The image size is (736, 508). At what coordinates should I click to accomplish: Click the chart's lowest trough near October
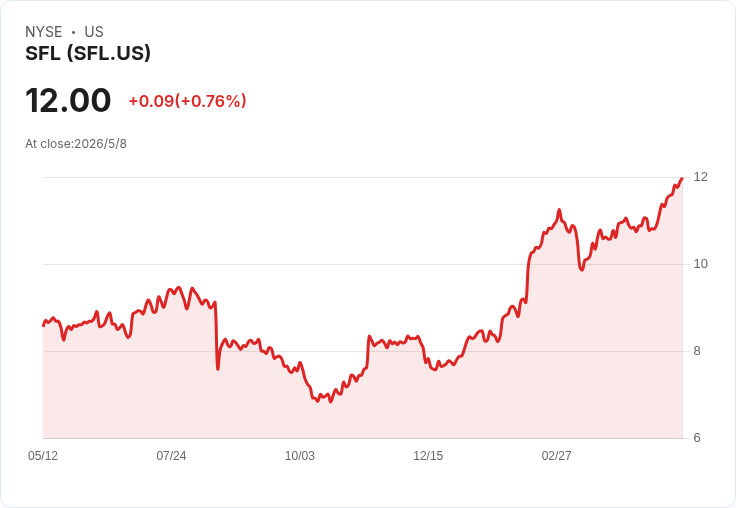point(330,401)
